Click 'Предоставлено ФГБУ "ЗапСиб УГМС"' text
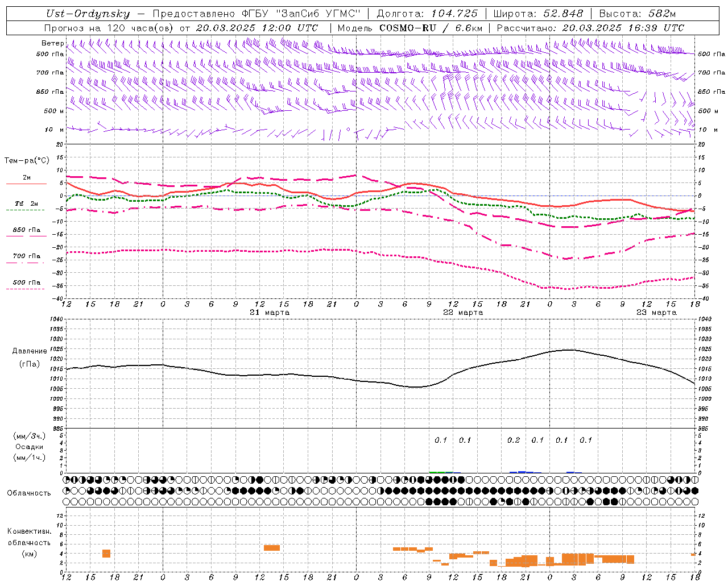Screen dimensions: 728x582 point(256,14)
